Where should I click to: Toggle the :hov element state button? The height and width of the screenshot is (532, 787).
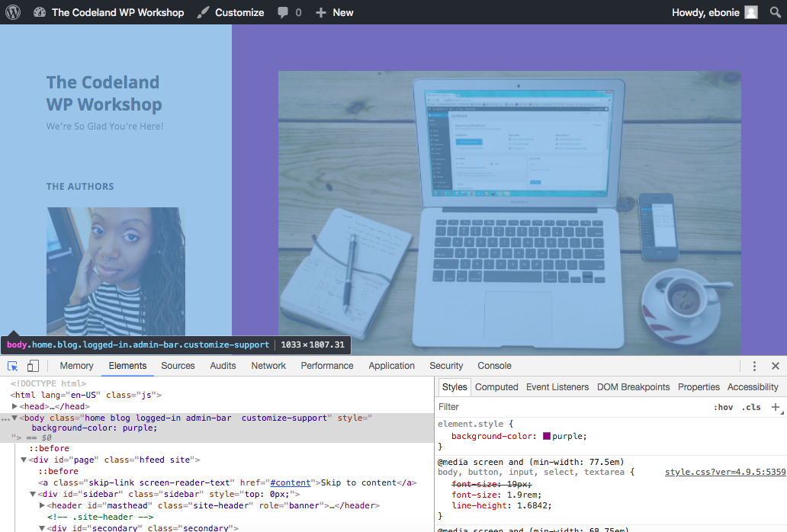pos(723,407)
